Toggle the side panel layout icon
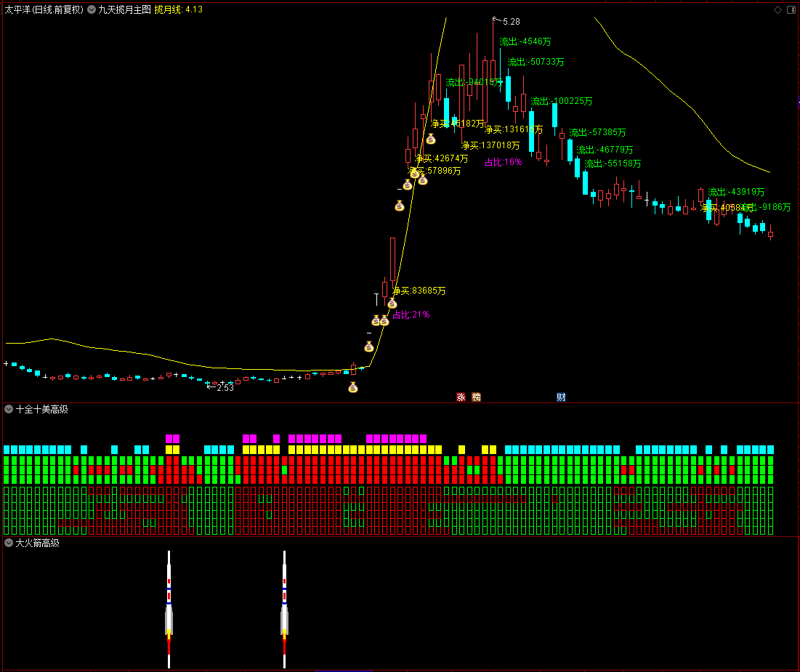Viewport: 800px width, 672px height. pos(791,9)
